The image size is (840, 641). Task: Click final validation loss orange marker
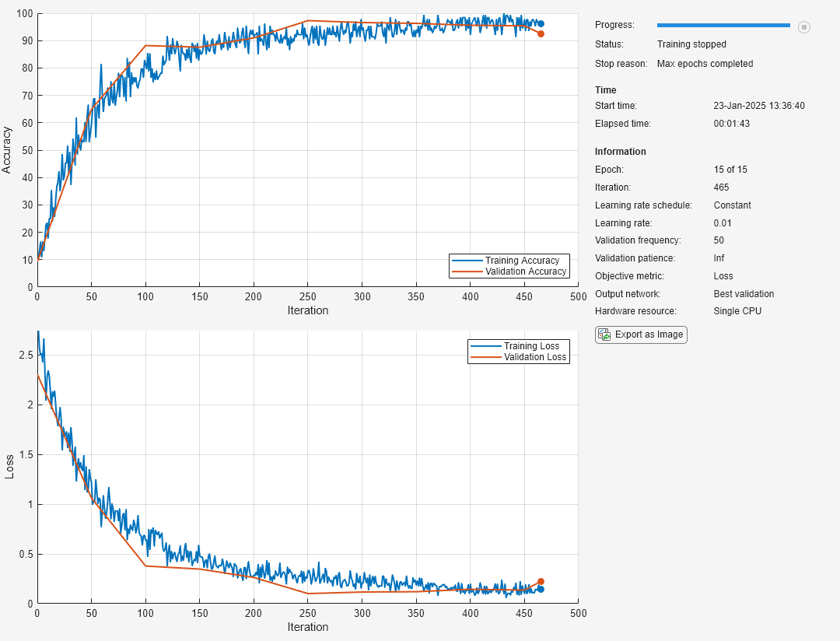coord(541,581)
